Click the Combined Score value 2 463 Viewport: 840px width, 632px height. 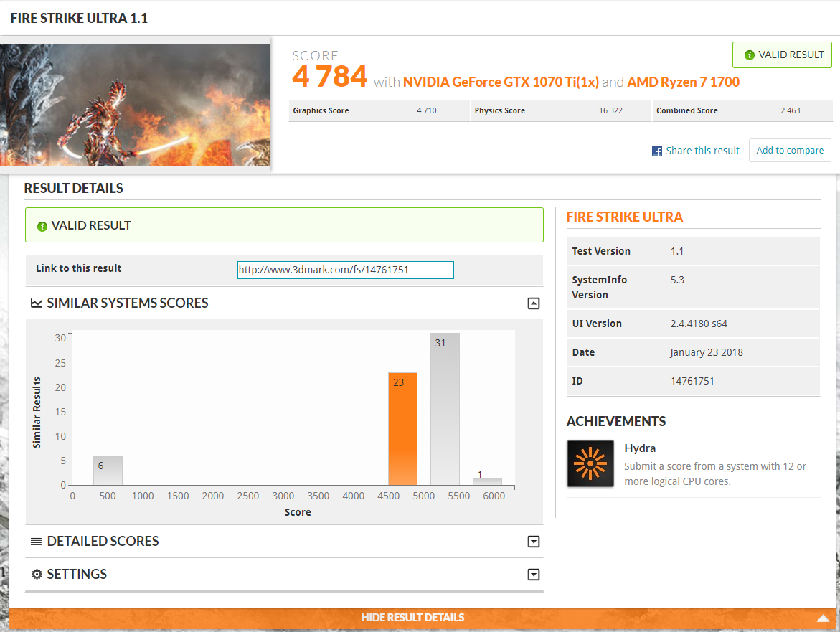(791, 111)
